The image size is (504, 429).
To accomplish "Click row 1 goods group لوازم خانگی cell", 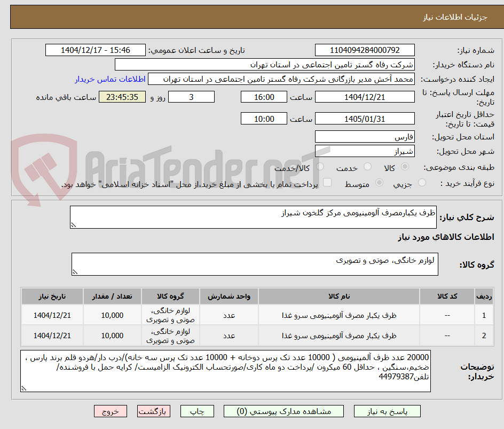I will [x=170, y=316].
